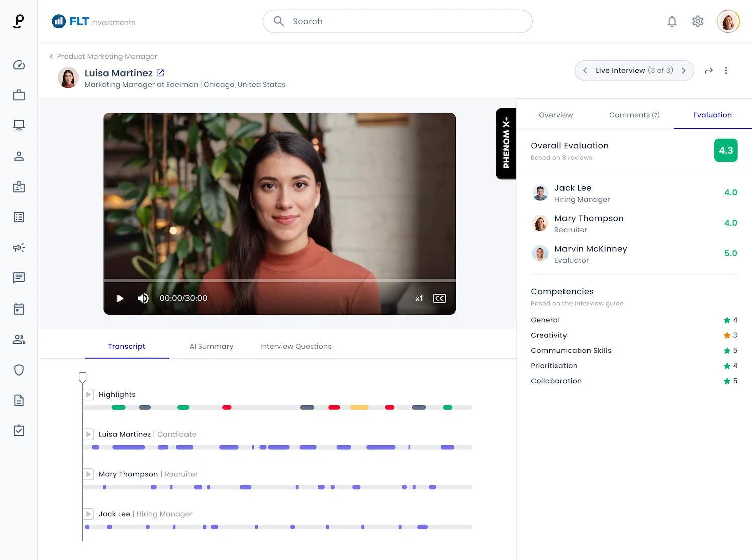Go back to Product Marketing Manager
Viewport: 752px width, 560px height.
(103, 56)
